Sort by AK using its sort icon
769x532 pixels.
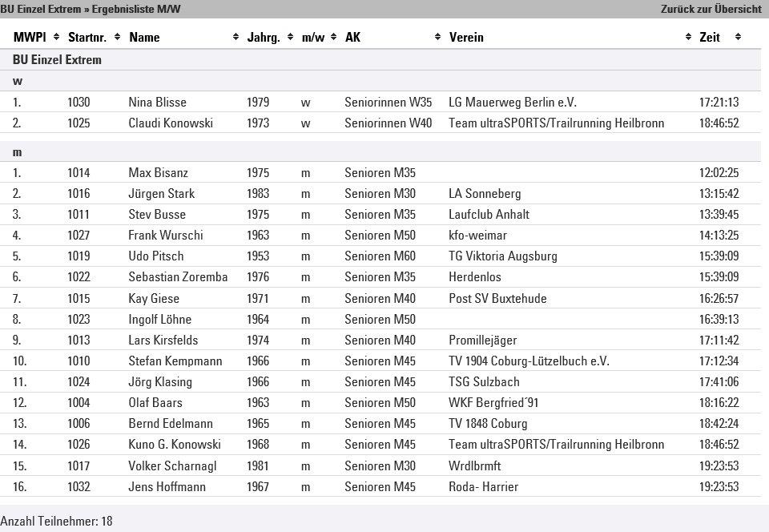[x=437, y=37]
